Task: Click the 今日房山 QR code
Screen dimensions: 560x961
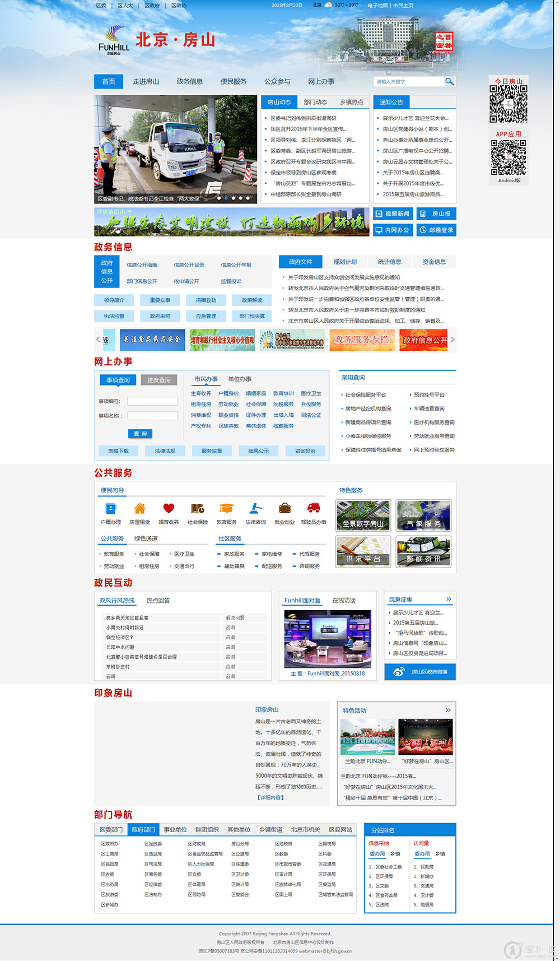Action: 508,104
